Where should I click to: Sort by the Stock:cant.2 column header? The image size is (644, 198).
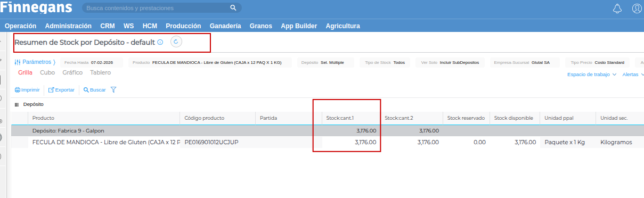[x=412, y=118]
